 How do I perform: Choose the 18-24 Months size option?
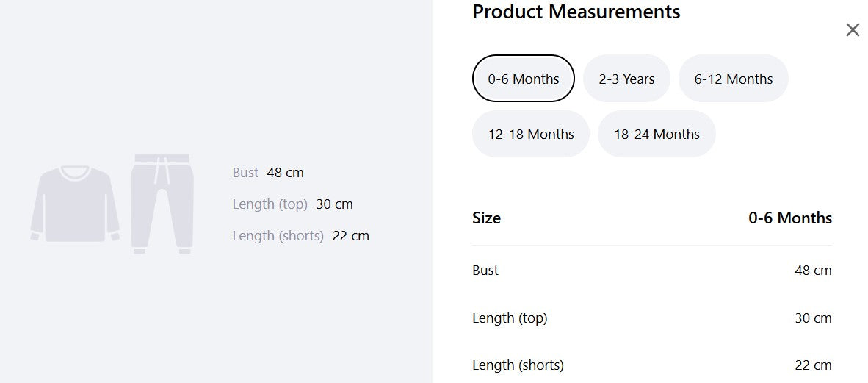point(657,134)
